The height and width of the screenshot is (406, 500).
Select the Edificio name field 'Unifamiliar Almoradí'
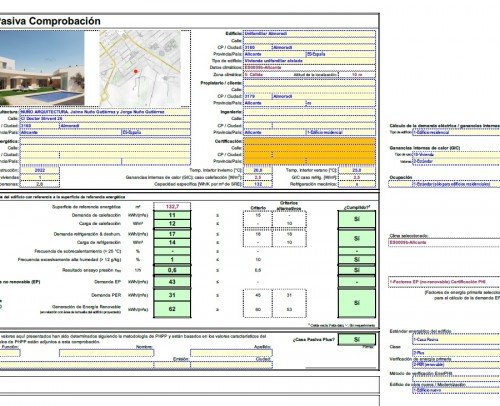tap(309, 34)
